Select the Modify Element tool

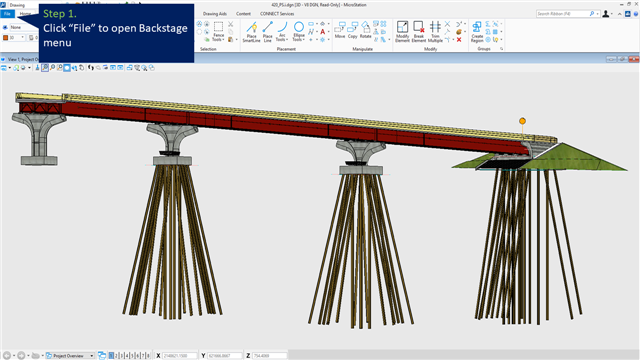(x=402, y=32)
